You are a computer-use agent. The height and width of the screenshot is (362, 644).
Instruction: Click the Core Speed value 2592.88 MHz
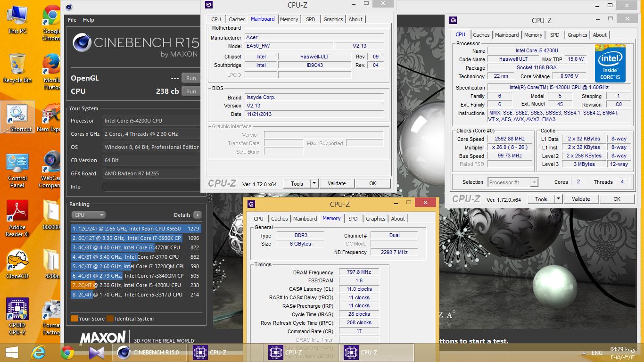510,139
